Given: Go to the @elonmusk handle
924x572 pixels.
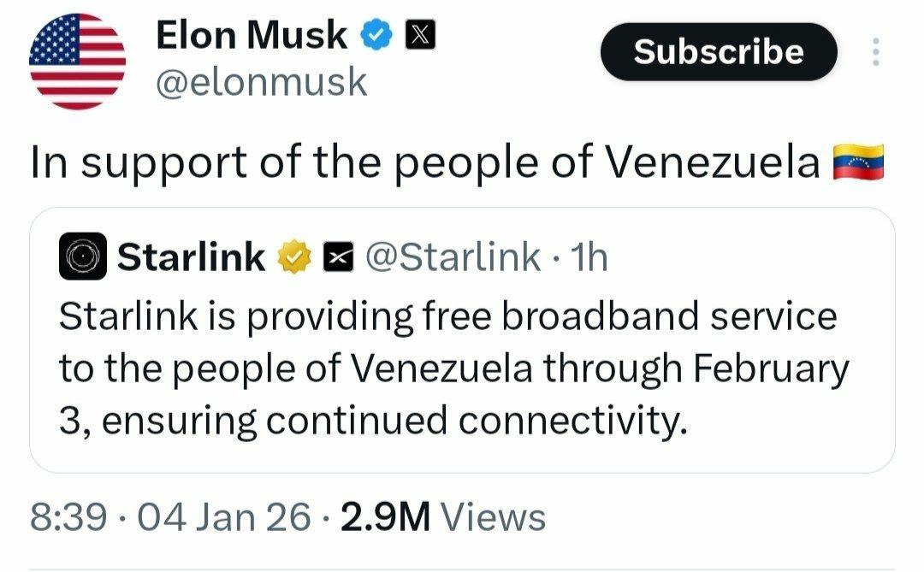Looking at the screenshot, I should coord(261,83).
